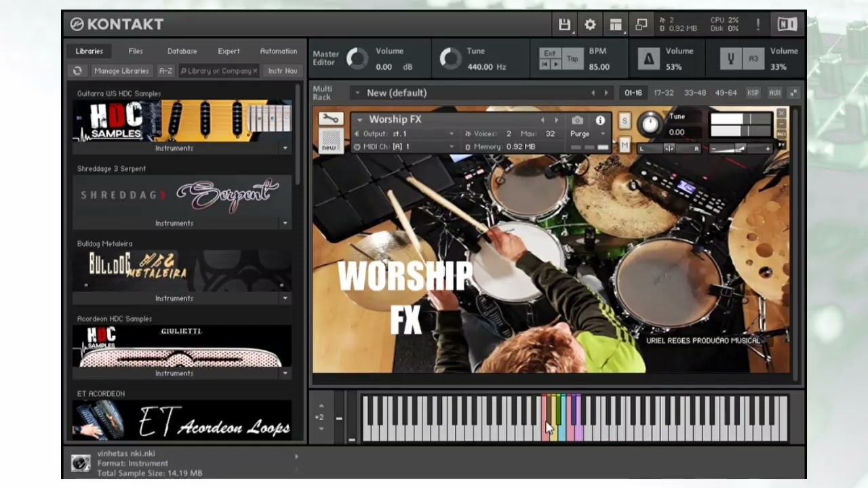The height and width of the screenshot is (488, 868).
Task: Expand Guitarra WS HDC Samples Instruments dropdown
Action: coord(285,148)
